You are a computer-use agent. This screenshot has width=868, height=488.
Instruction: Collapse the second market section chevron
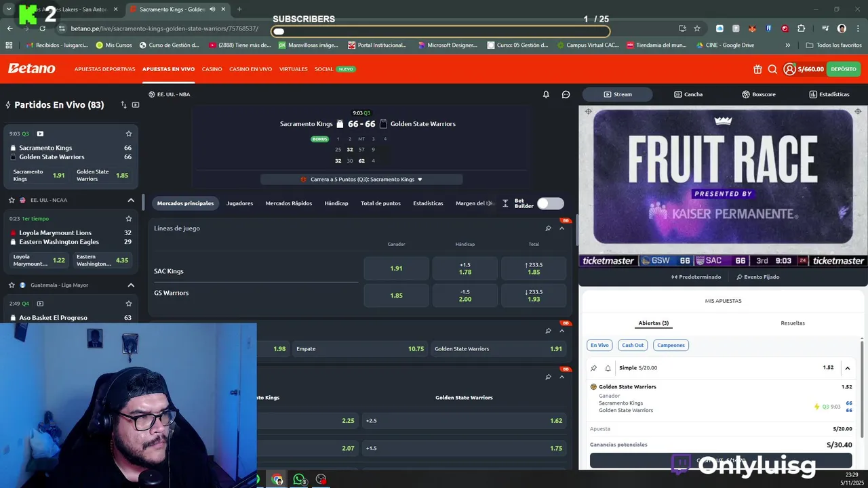561,331
